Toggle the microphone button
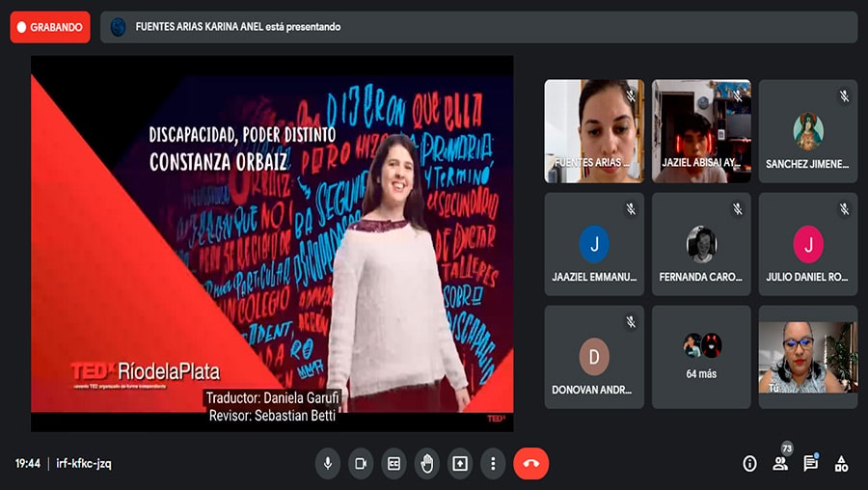868x490 pixels. click(x=328, y=463)
